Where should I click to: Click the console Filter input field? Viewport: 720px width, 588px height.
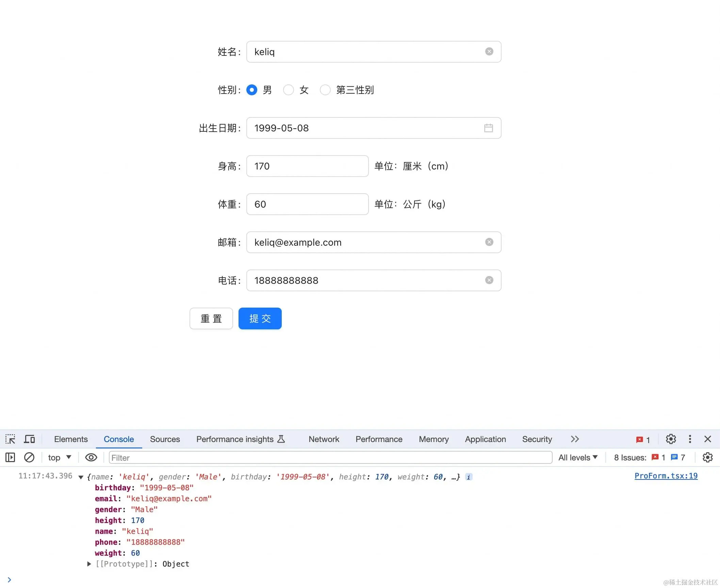coord(330,457)
